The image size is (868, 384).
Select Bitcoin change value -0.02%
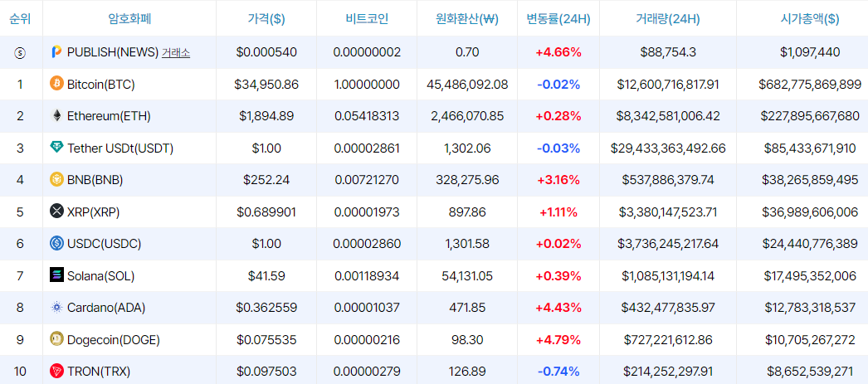pyautogui.click(x=558, y=85)
